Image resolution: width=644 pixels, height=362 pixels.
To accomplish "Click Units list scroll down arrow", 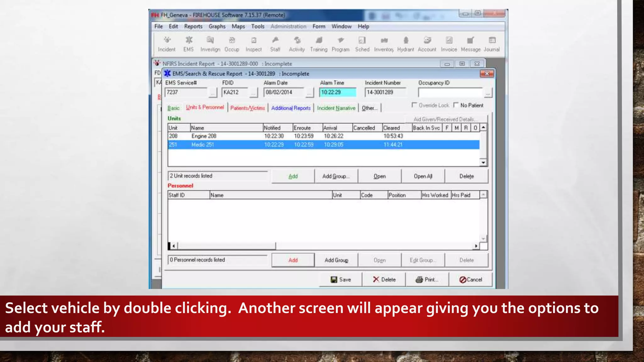I will point(483,162).
